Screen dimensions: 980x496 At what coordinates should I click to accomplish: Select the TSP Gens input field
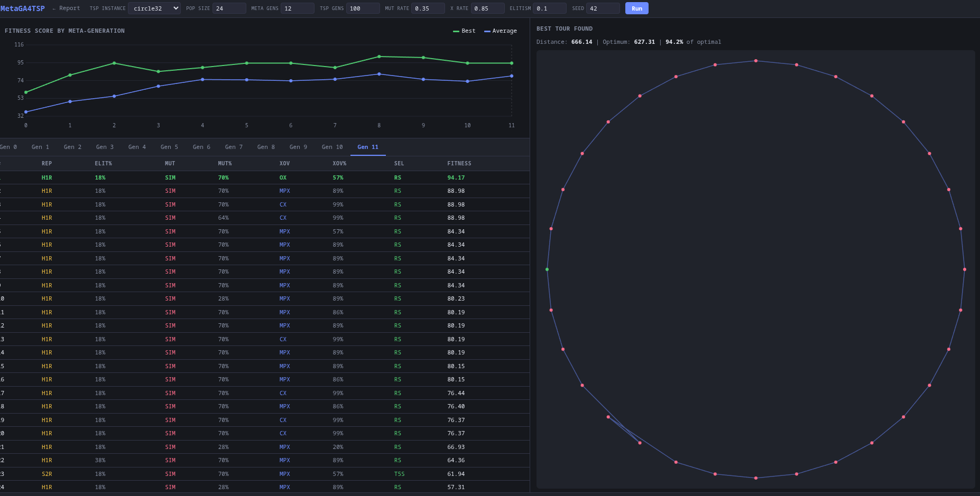[x=362, y=8]
